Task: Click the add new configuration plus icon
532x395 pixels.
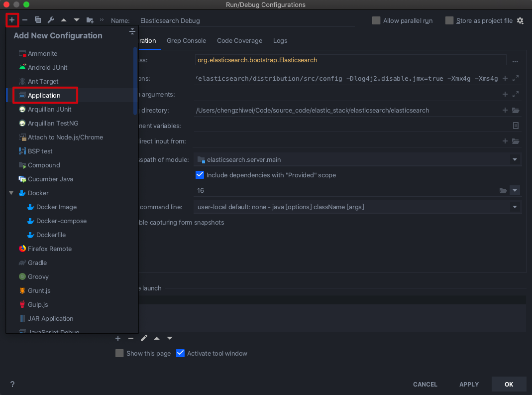Action: point(12,20)
